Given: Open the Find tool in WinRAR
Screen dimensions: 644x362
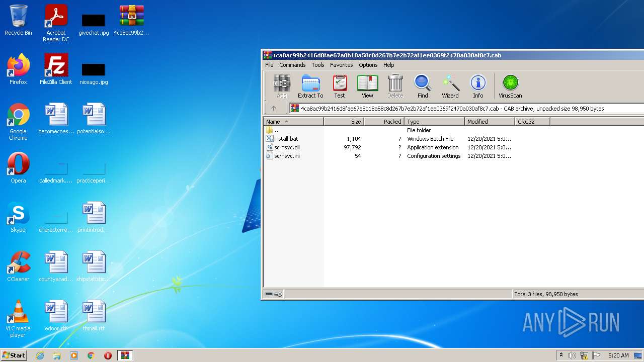Looking at the screenshot, I should [x=423, y=86].
